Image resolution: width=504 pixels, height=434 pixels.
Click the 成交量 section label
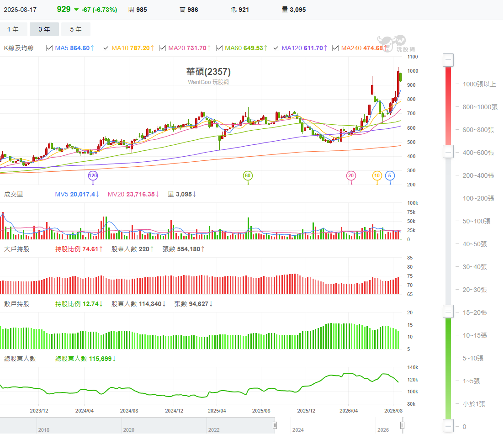[14, 194]
